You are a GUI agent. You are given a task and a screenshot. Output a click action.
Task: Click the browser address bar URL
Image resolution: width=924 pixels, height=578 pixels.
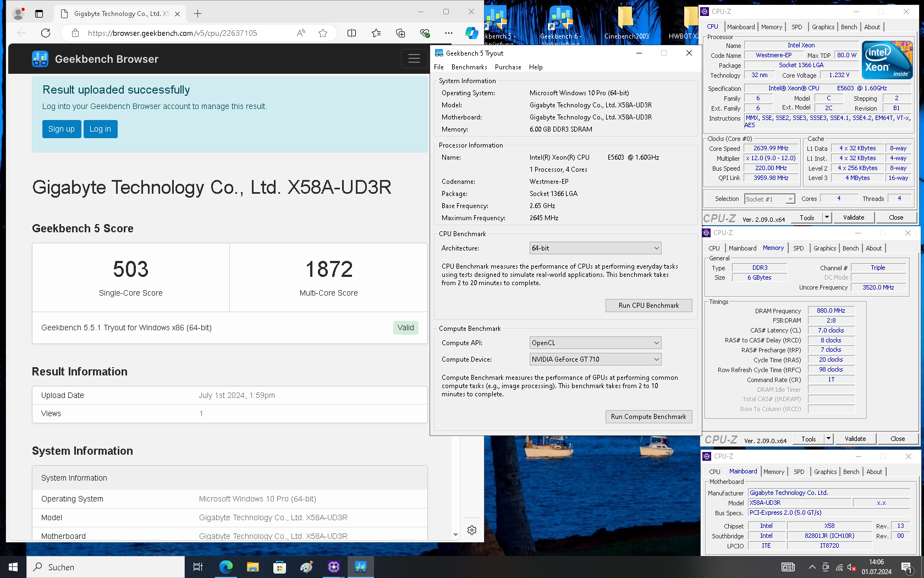tap(173, 33)
